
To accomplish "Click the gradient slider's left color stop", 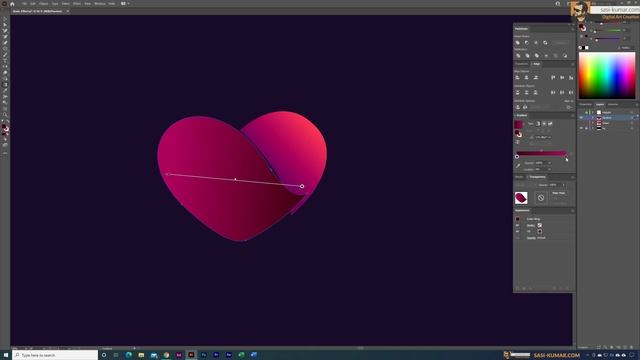I will click(517, 156).
